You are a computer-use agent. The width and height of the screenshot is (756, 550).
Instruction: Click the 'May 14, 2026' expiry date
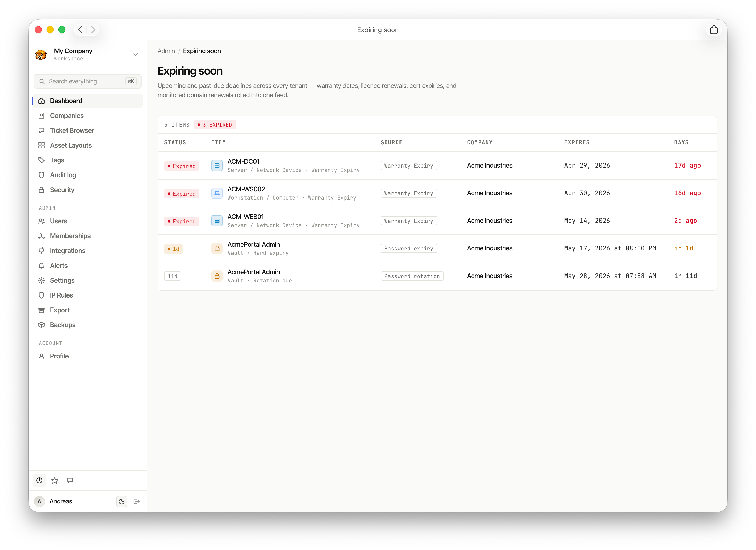[x=587, y=221]
